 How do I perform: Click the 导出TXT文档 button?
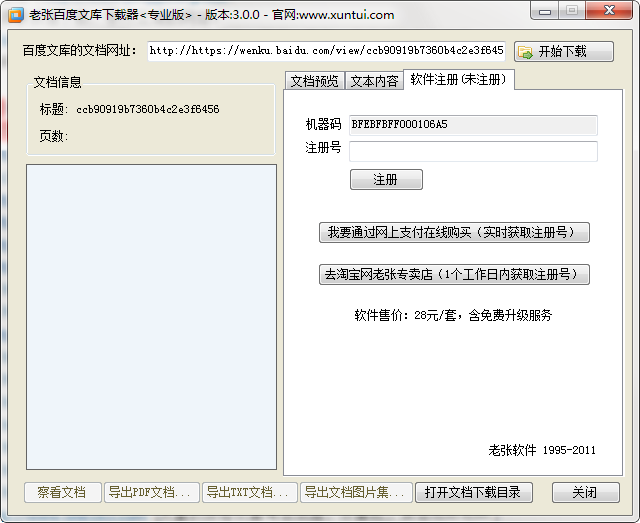(x=249, y=492)
